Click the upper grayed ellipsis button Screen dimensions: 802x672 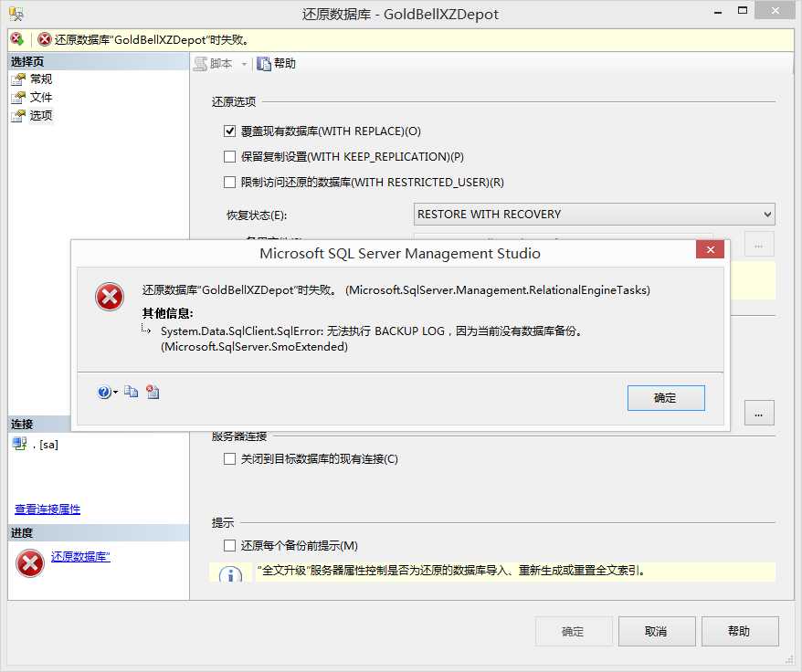[759, 244]
